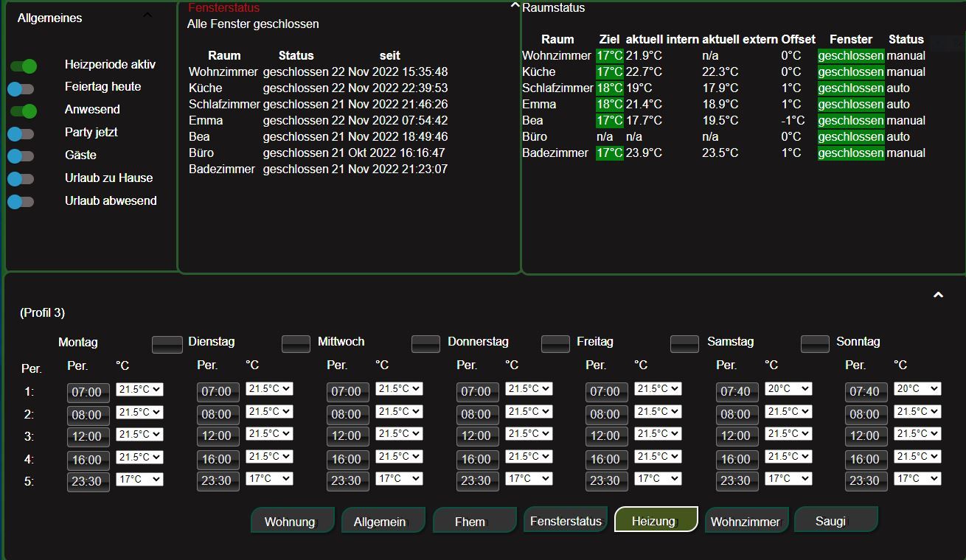
Task: Click Samstag period 1 time field 07:40
Action: click(x=737, y=391)
